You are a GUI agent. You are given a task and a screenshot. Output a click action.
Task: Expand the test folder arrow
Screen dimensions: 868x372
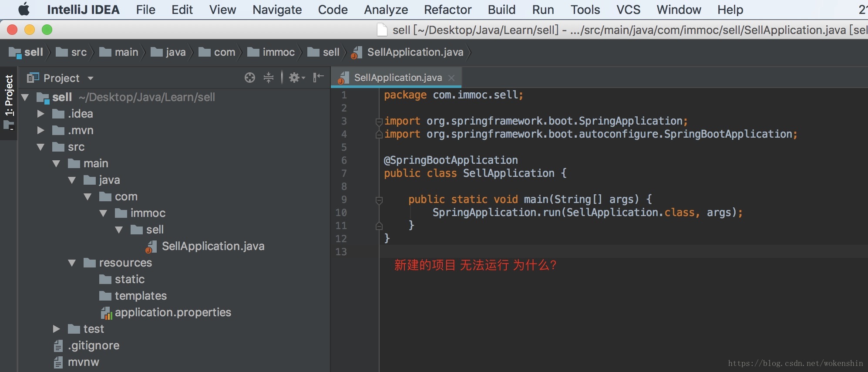[x=57, y=329]
